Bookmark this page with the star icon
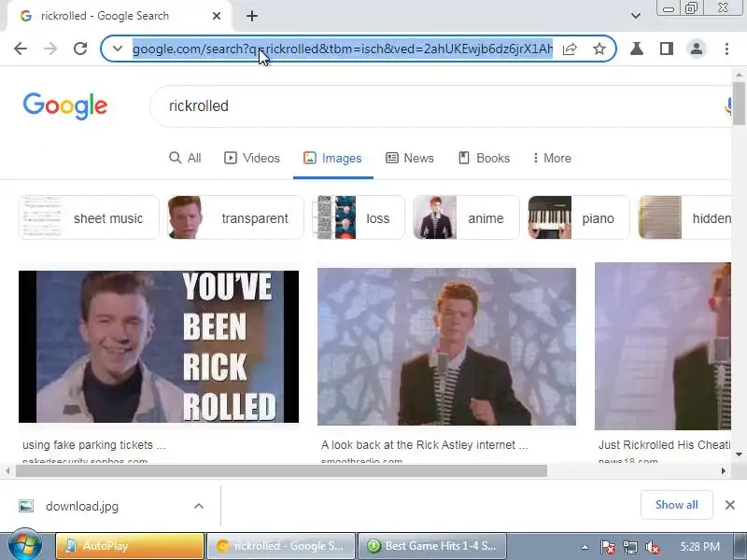747x560 pixels. 599,49
